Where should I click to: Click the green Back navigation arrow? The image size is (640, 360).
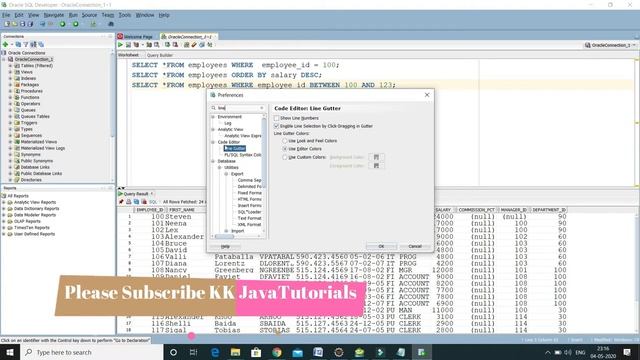62,24
